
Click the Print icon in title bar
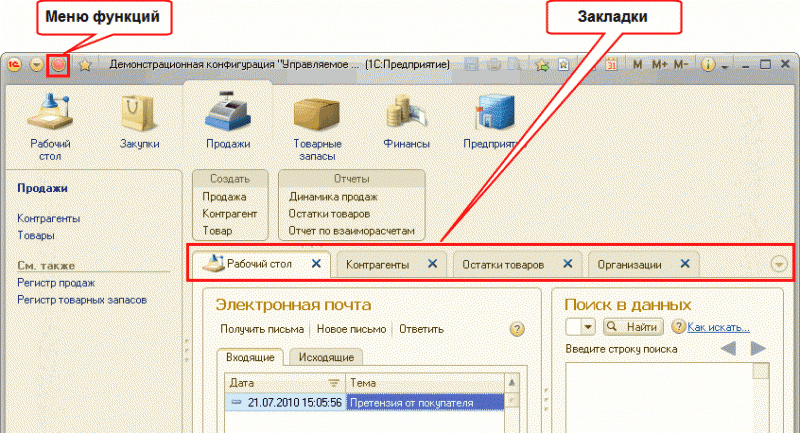(493, 65)
